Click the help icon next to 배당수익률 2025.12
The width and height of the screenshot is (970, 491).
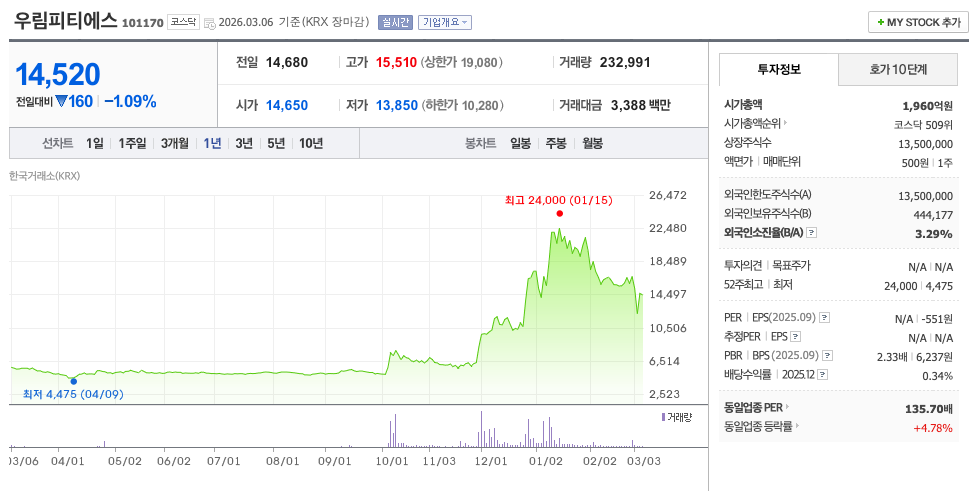(x=823, y=375)
